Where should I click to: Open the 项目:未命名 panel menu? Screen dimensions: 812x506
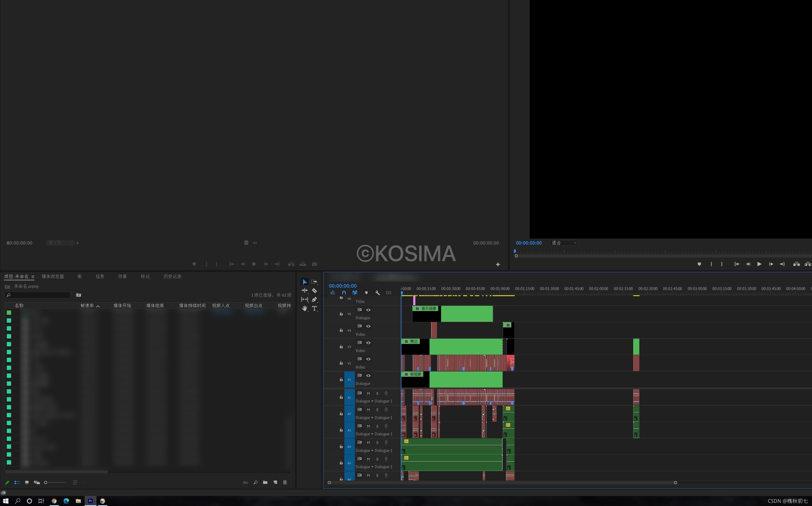tap(33, 277)
